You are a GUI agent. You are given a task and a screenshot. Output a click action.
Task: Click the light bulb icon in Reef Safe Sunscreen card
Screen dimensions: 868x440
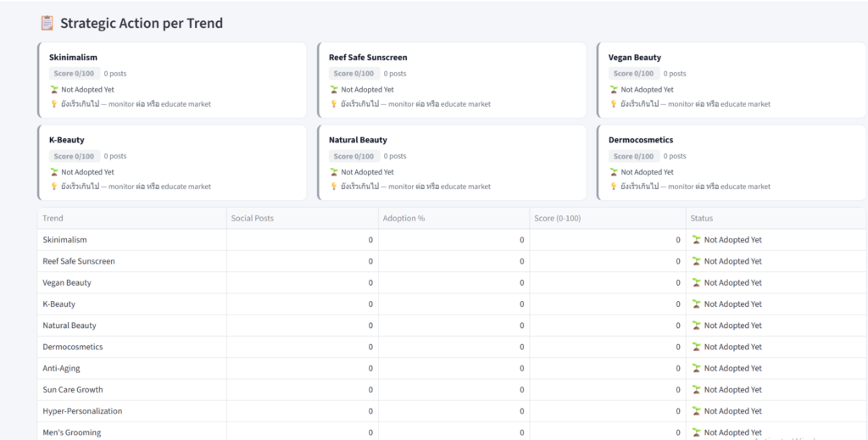click(334, 104)
